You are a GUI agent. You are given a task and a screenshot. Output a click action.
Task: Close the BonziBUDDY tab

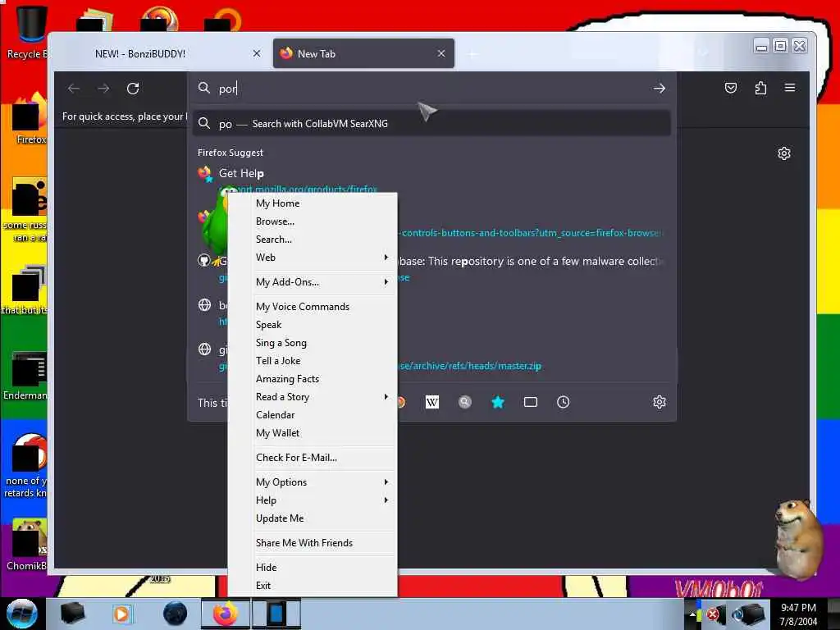[257, 53]
